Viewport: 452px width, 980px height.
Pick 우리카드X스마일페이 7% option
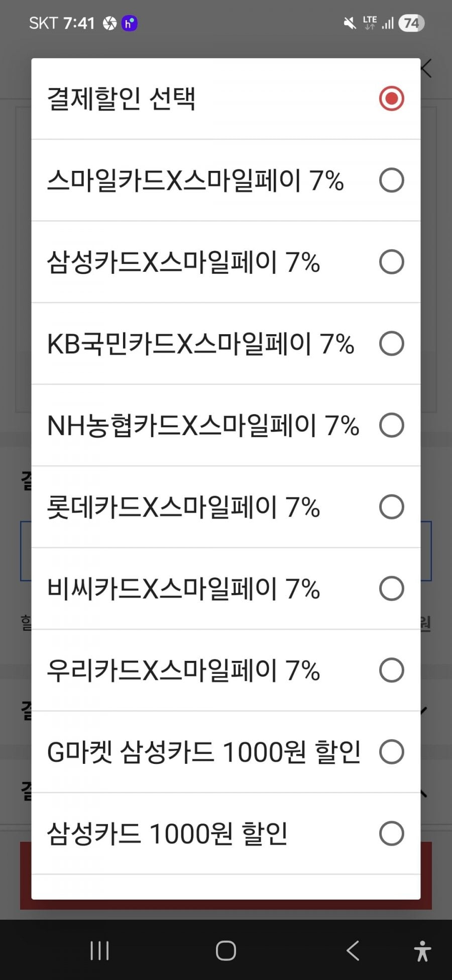tap(391, 670)
